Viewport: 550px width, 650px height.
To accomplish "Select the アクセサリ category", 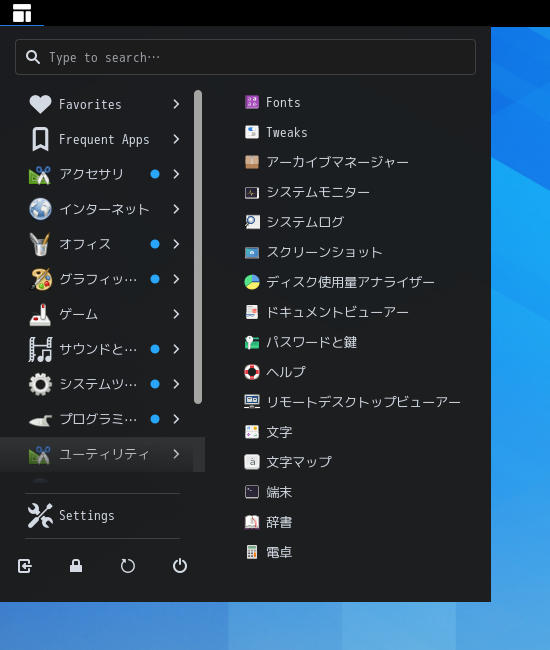I will pyautogui.click(x=102, y=174).
